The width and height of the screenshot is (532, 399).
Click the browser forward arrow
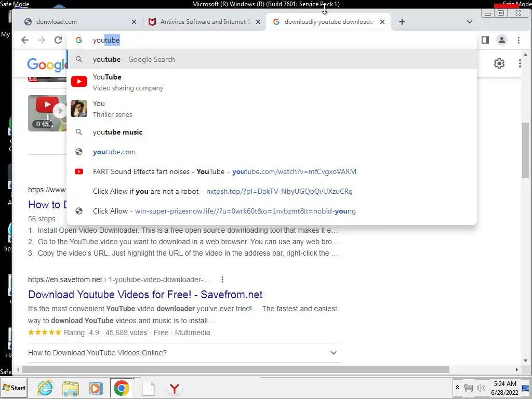tap(42, 40)
